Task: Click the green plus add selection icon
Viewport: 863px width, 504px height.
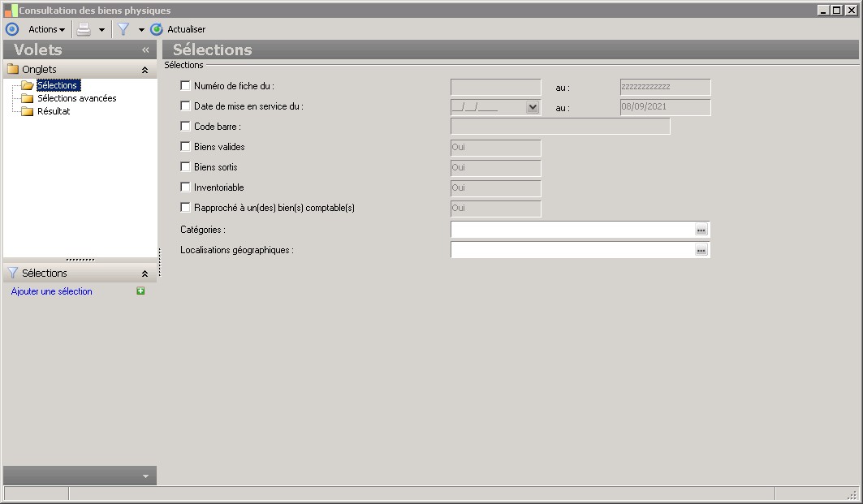Action: (x=140, y=291)
